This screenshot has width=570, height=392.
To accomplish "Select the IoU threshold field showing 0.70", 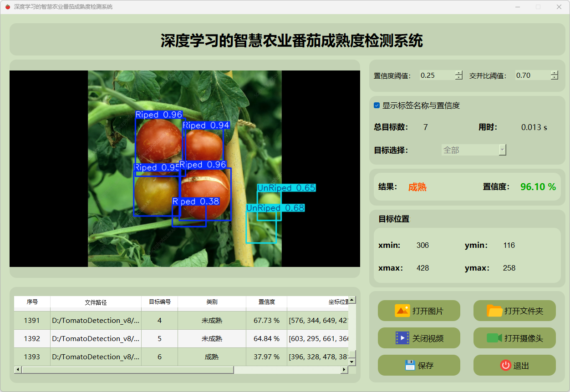I will pyautogui.click(x=532, y=75).
